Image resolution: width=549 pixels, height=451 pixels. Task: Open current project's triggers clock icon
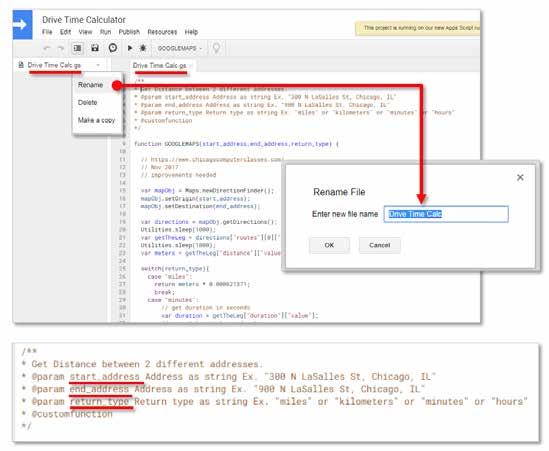(x=113, y=48)
